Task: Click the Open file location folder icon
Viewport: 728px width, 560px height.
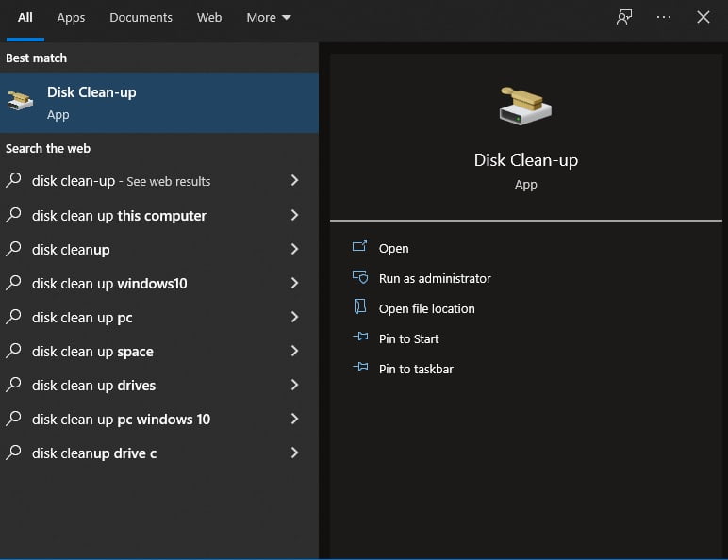Action: coord(360,307)
